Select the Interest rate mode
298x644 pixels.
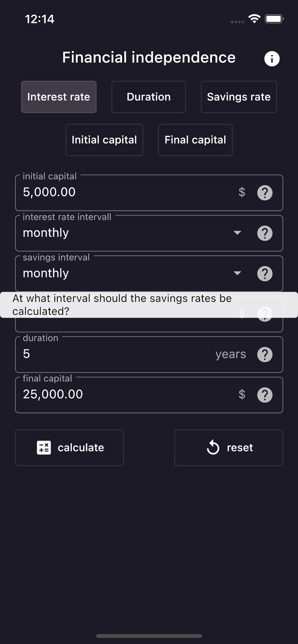(59, 97)
